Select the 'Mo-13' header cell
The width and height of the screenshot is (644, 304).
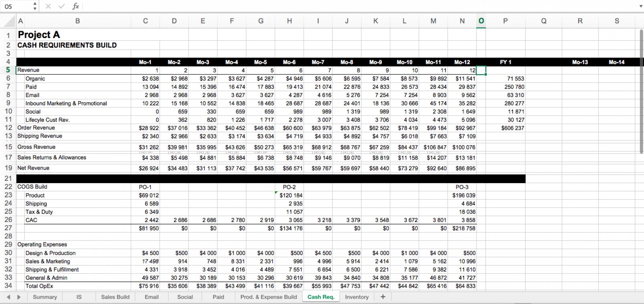(x=580, y=62)
